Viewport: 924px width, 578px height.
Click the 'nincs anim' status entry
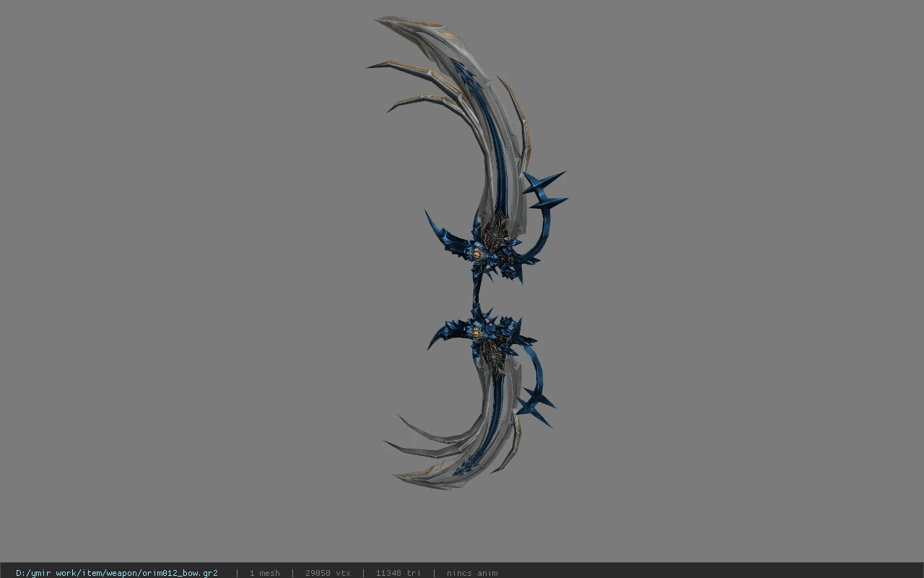tap(472, 573)
